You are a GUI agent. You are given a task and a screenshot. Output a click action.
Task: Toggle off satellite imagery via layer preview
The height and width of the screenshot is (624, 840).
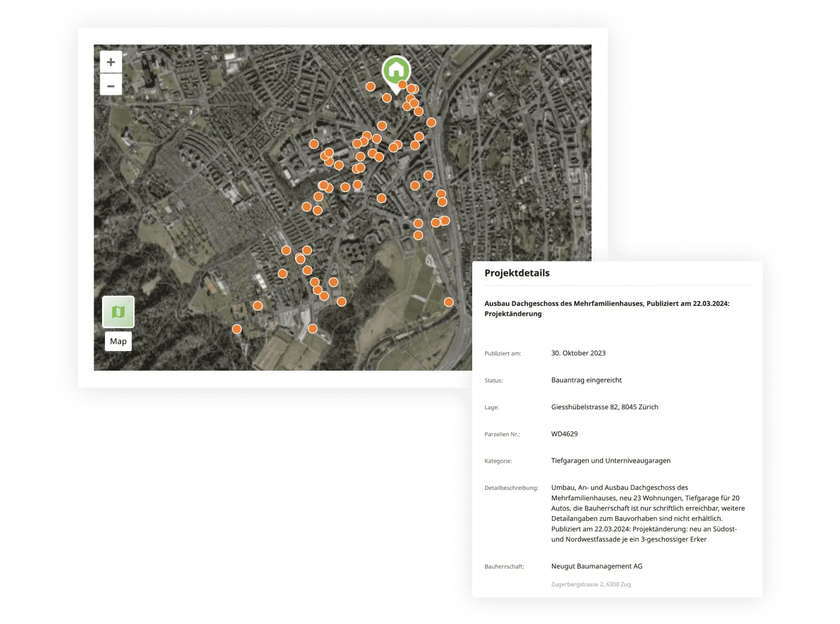pyautogui.click(x=118, y=311)
